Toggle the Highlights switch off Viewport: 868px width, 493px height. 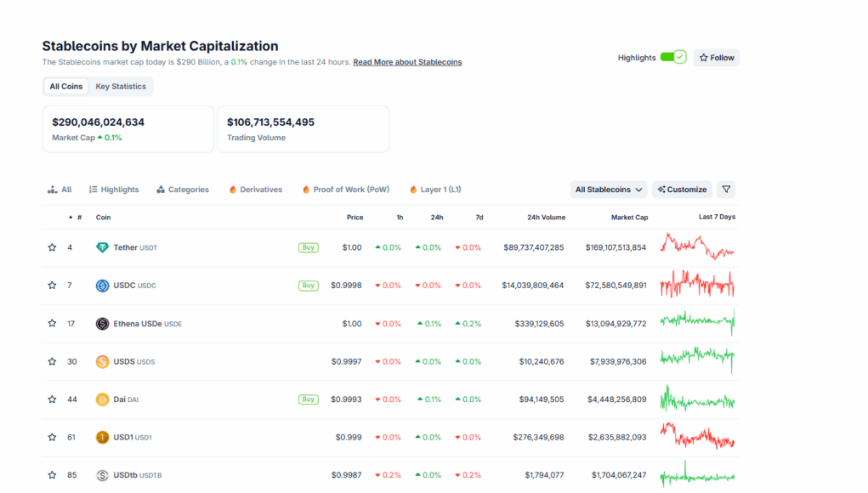[673, 57]
